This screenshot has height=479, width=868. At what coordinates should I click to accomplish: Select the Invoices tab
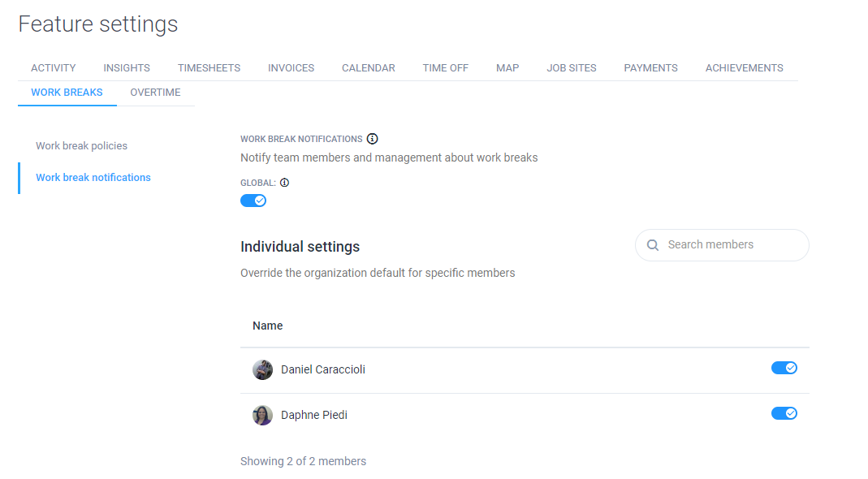291,68
